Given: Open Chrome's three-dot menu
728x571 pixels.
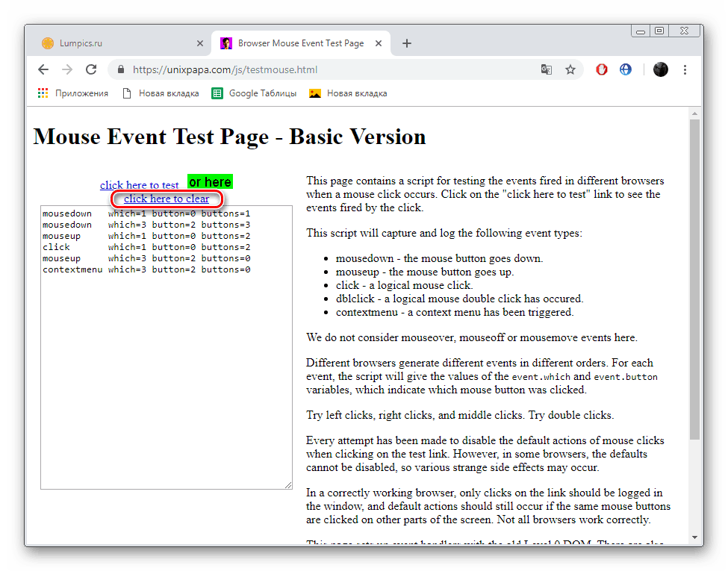Looking at the screenshot, I should click(685, 69).
